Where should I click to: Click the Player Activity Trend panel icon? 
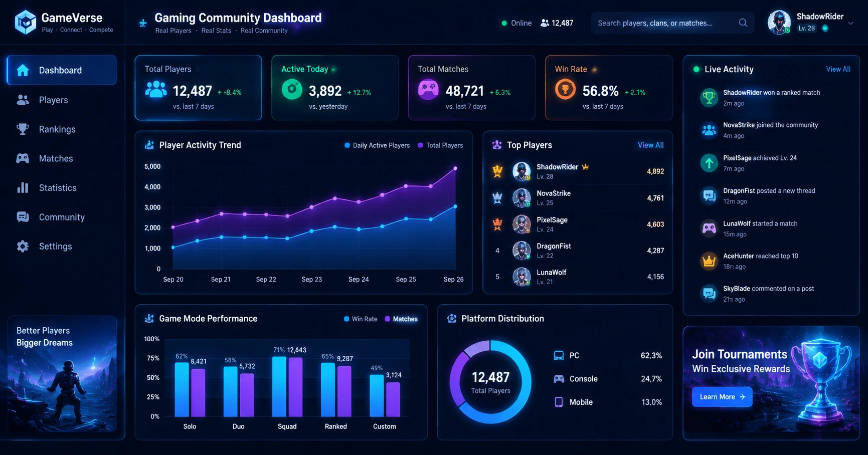click(149, 145)
